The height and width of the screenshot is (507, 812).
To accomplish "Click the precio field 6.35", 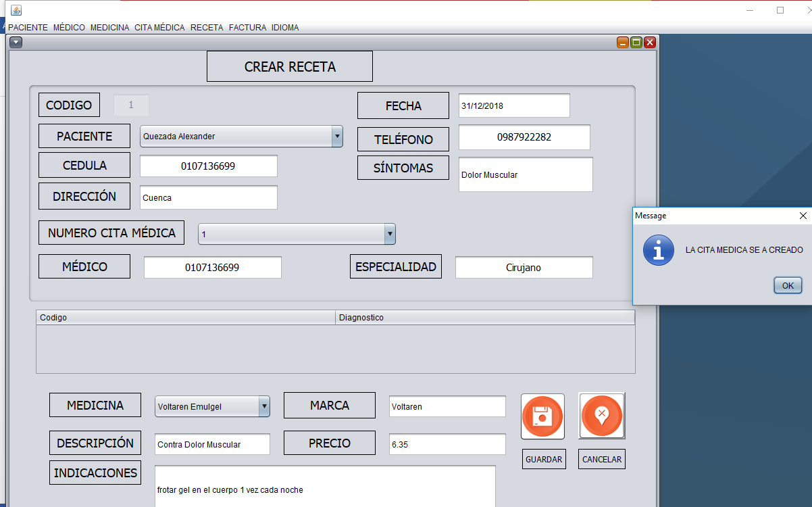I will point(447,444).
